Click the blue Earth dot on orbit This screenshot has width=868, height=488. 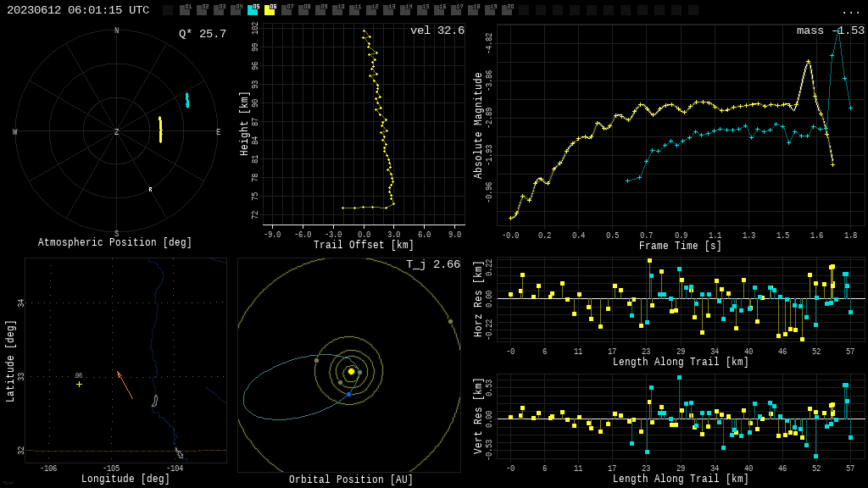coord(348,394)
